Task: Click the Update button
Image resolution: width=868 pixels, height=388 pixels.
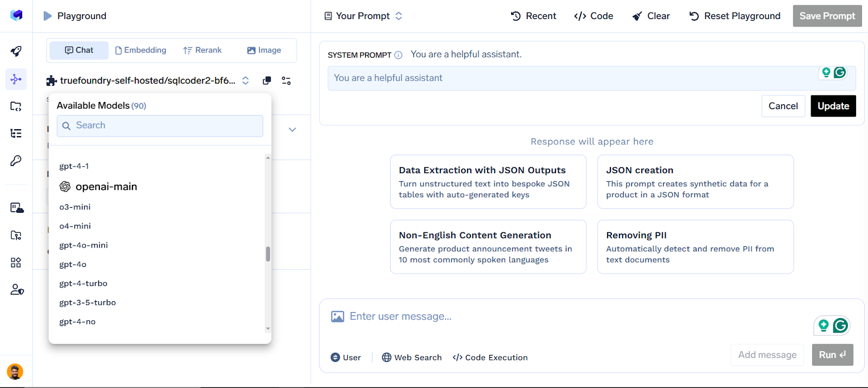Action: pos(833,106)
